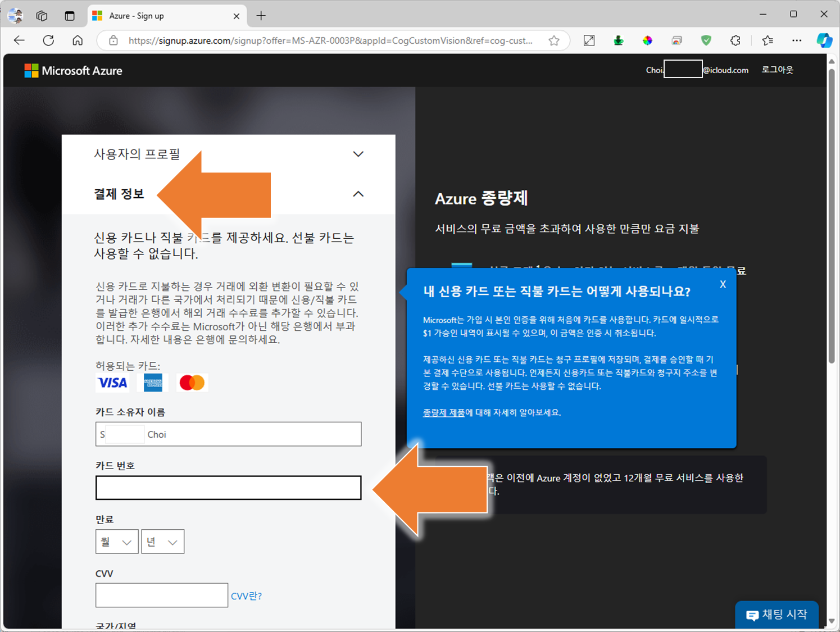Open a new browser tab
Viewport: 840px width, 632px height.
[x=261, y=16]
